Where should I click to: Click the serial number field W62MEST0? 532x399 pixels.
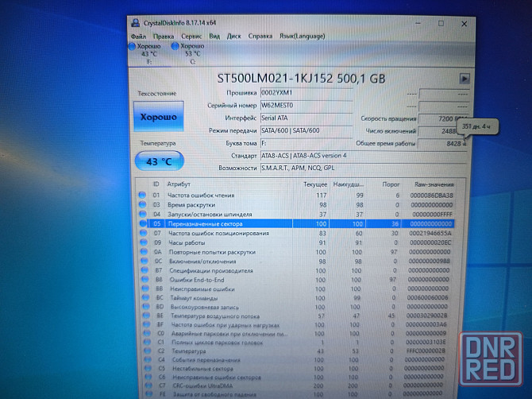306,106
